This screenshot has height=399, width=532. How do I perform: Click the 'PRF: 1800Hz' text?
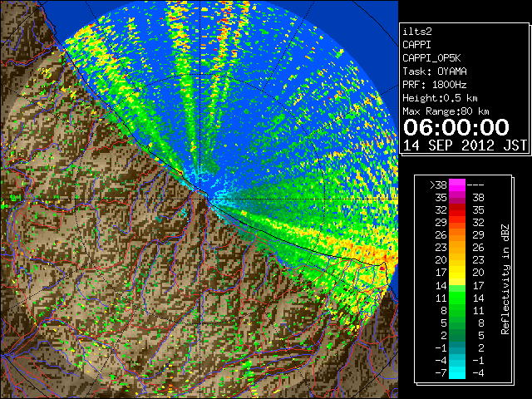[435, 85]
